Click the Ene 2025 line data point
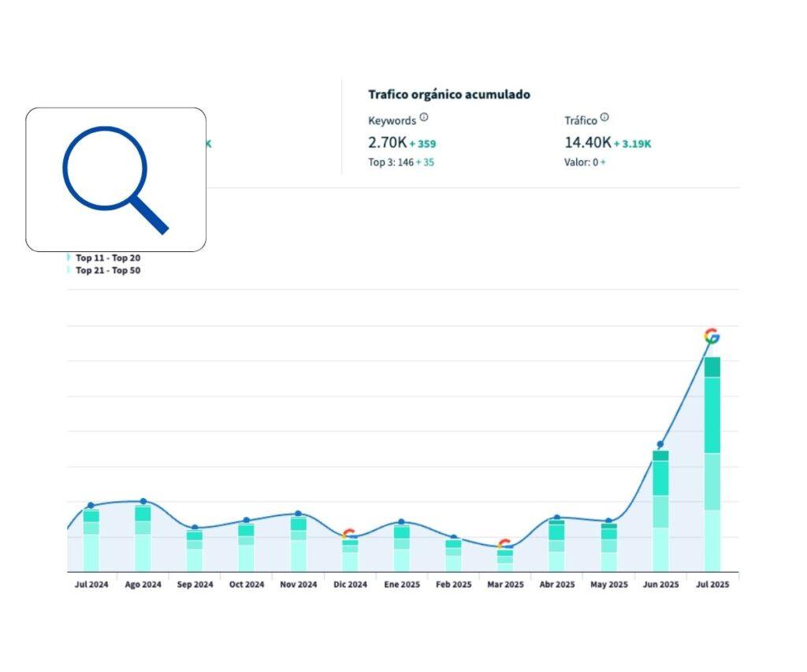The height and width of the screenshot is (672, 807). [401, 522]
